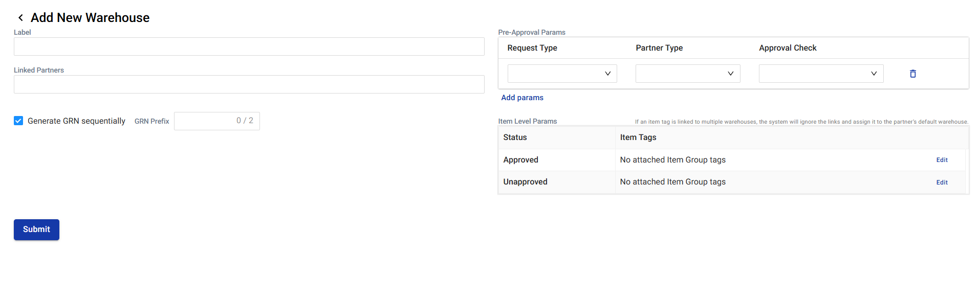Screen dimensions: 980x301
Task: Click the Partner Type column header
Action: (659, 48)
